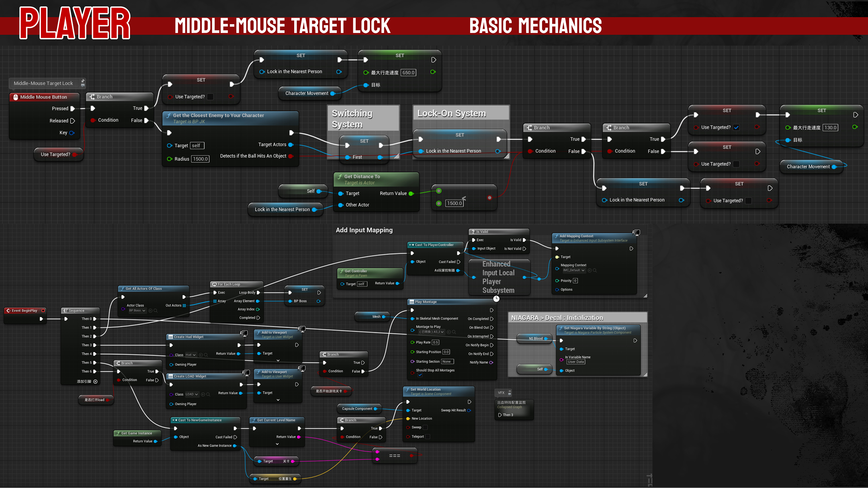This screenshot has height=488, width=868.
Task: Open the LOAD class dropdown on Create LOAD Widget
Action: point(191,394)
